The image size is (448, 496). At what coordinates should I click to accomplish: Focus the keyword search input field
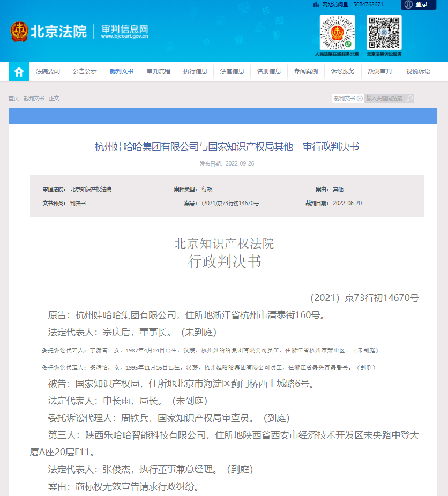tap(385, 99)
